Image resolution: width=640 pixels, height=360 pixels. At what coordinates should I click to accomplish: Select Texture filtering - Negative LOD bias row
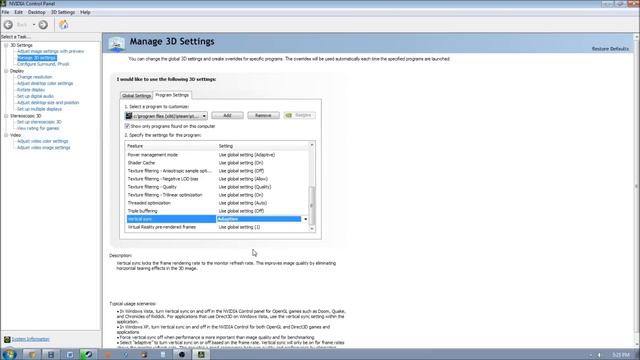(218, 179)
